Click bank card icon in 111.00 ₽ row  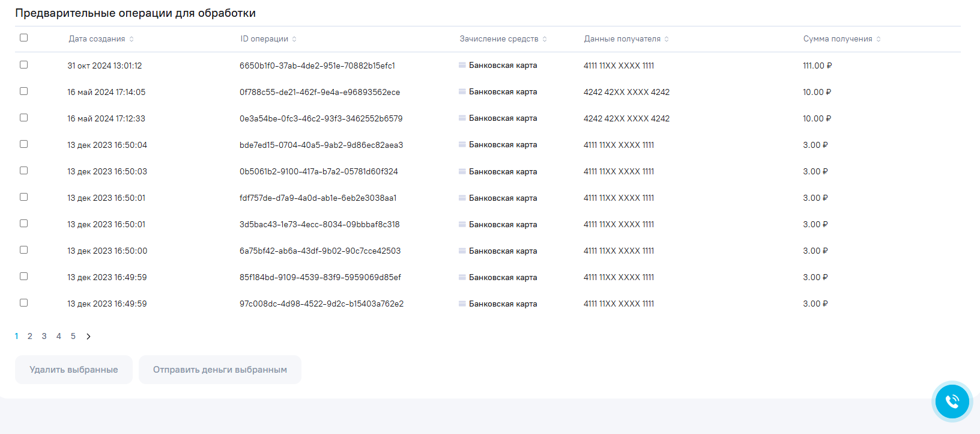coord(462,65)
